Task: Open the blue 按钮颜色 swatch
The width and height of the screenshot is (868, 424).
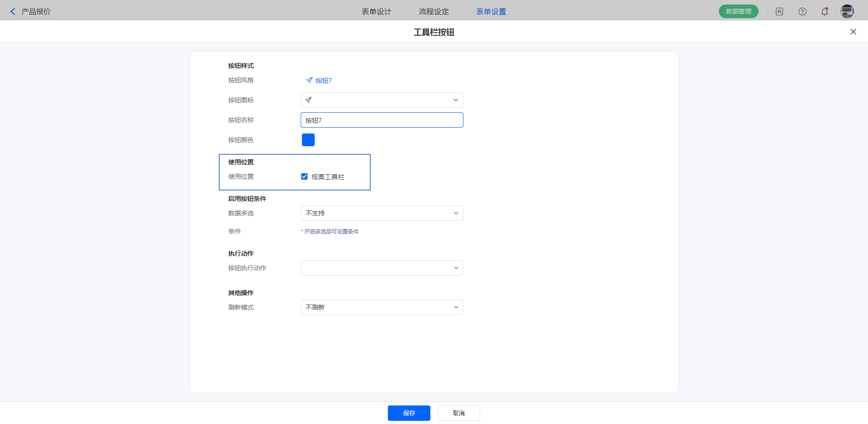Action: coord(308,140)
